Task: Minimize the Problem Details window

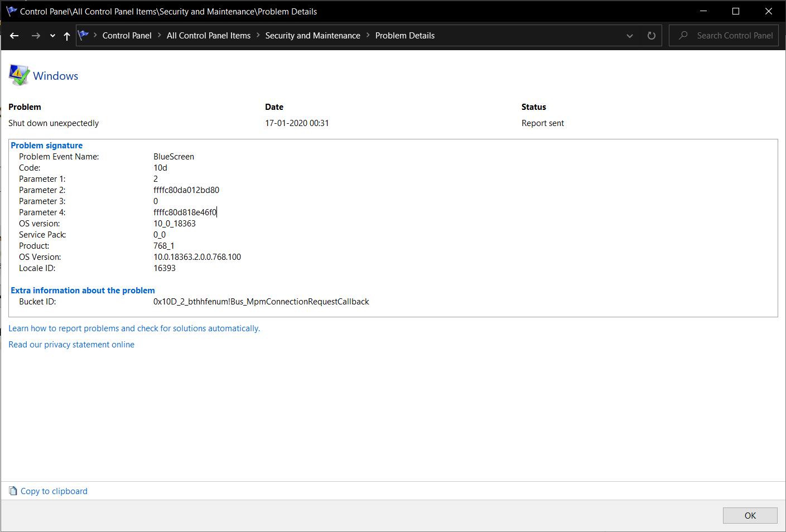Action: [x=703, y=11]
